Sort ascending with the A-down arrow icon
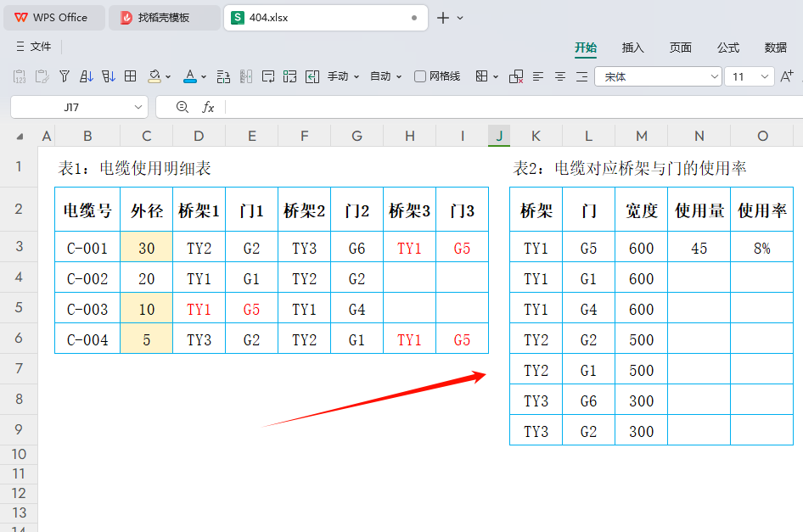803x532 pixels. click(x=87, y=77)
